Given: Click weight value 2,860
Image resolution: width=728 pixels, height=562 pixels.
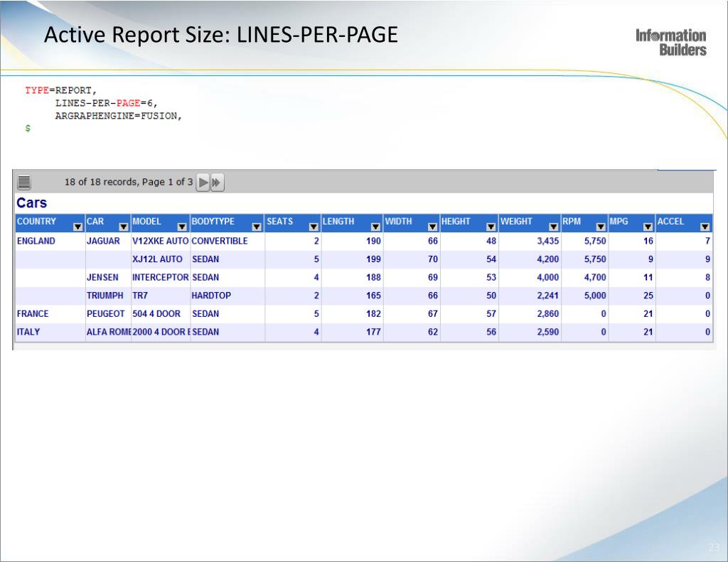Looking at the screenshot, I should pyautogui.click(x=548, y=314).
